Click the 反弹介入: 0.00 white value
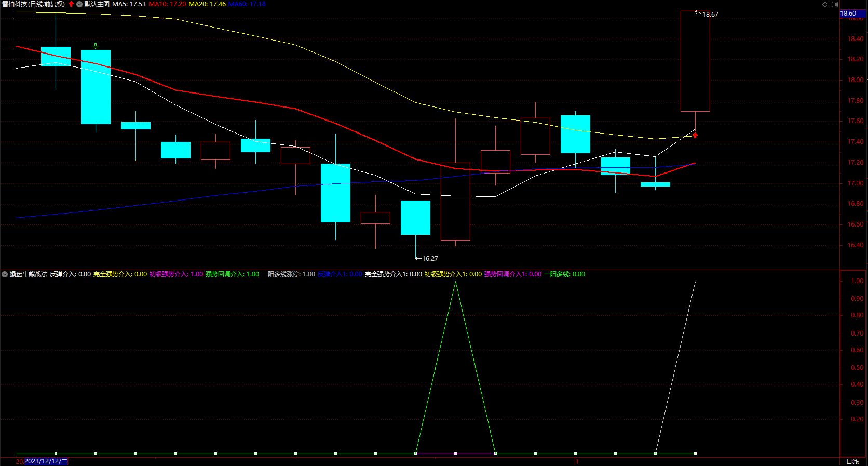This screenshot has width=868, height=466. tap(70, 274)
